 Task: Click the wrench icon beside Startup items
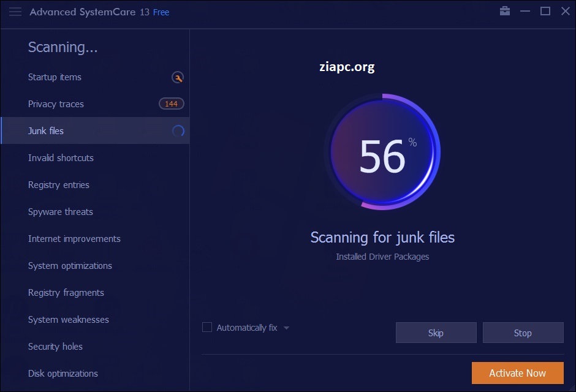(x=178, y=77)
